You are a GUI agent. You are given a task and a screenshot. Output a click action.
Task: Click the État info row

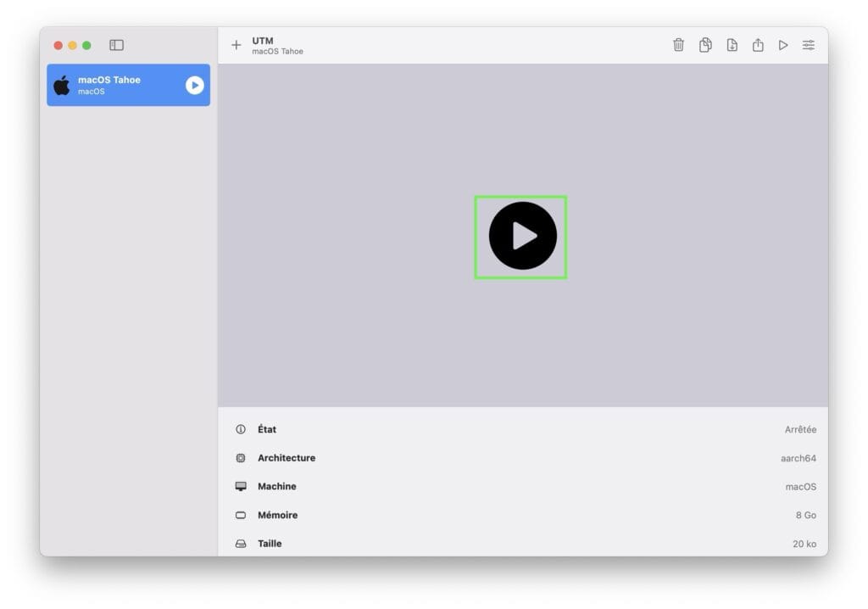point(523,429)
